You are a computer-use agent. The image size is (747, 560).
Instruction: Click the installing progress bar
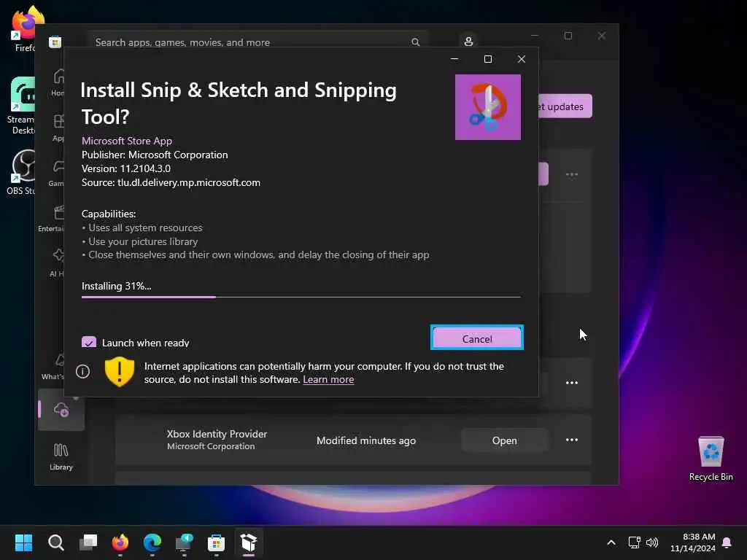[x=301, y=297]
